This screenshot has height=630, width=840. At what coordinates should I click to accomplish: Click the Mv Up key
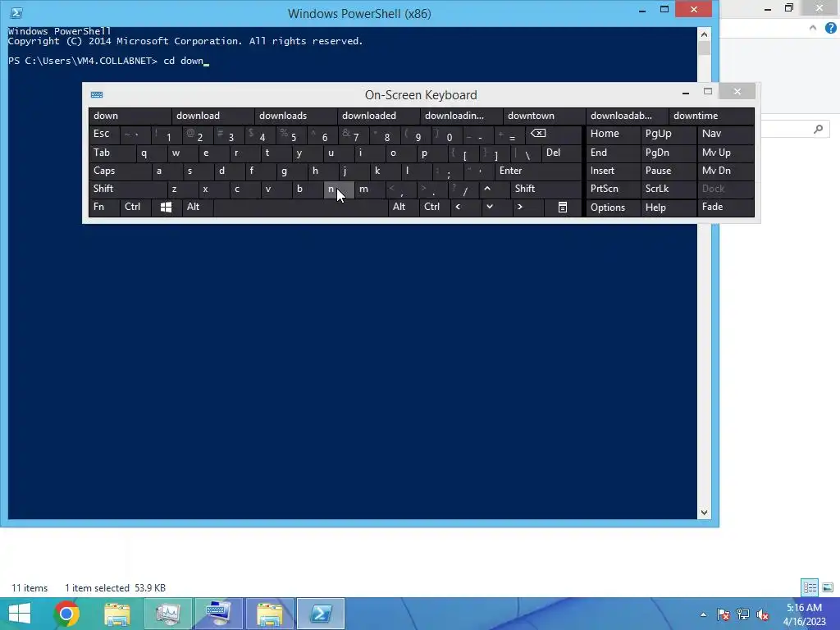point(725,153)
